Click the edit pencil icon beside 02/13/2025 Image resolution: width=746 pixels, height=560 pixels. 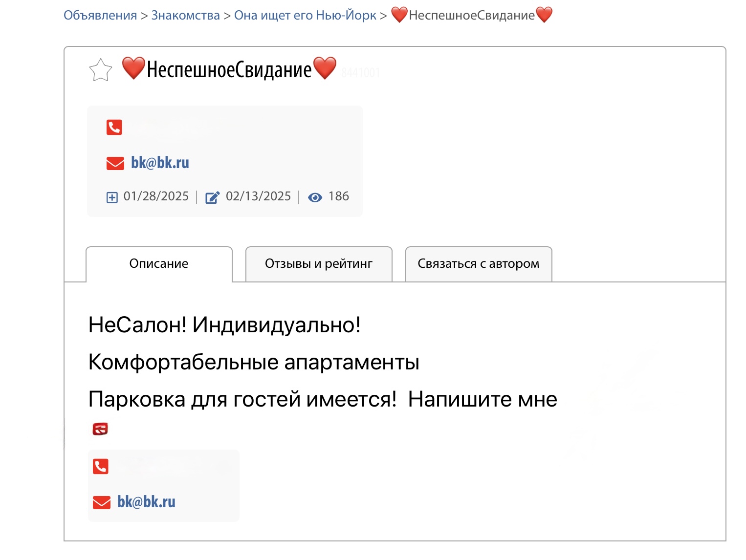coord(212,197)
